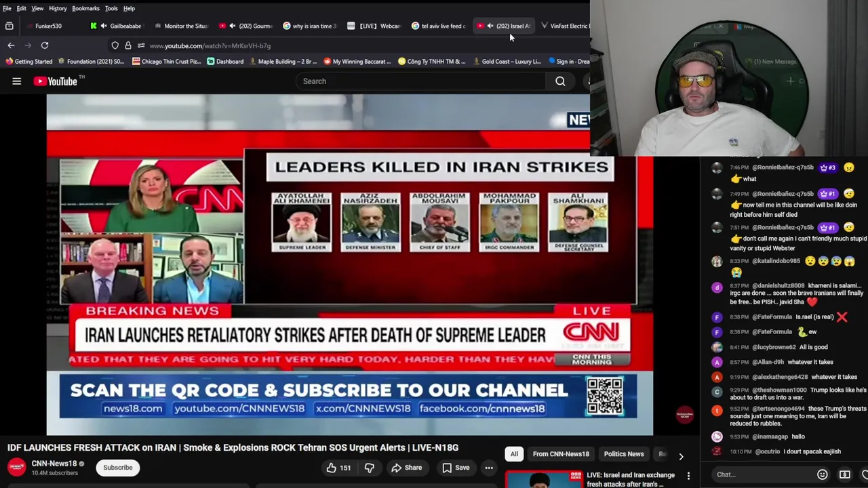Screen dimensions: 868x488
Task: Save the video to a playlist
Action: pyautogui.click(x=456, y=468)
